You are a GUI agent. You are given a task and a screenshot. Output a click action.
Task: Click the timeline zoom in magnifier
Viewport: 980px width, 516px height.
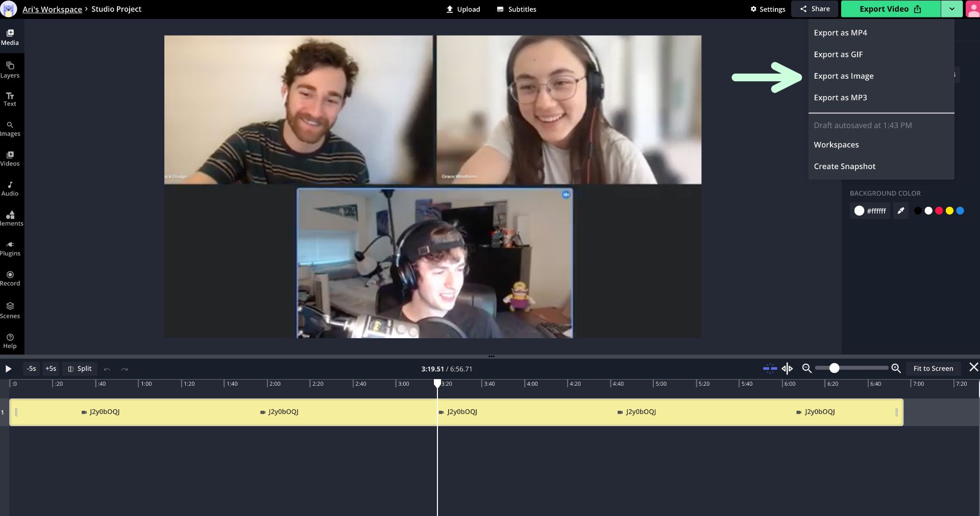pos(896,368)
